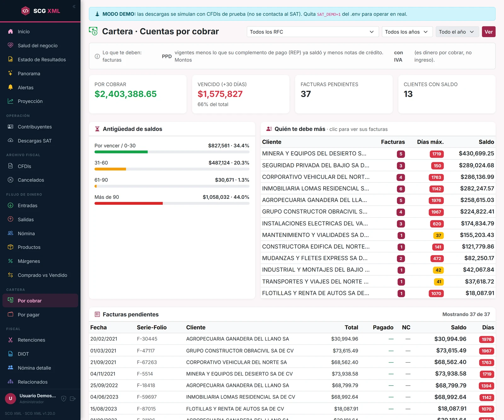
Task: Collapse the sidebar with the double-chevron icon
Action: click(74, 6)
